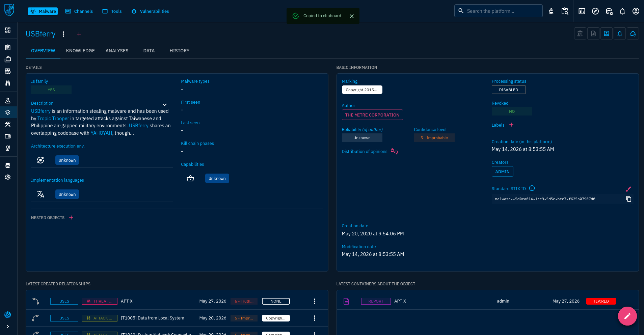
Task: Open the investigations compass icon
Action: click(595, 11)
